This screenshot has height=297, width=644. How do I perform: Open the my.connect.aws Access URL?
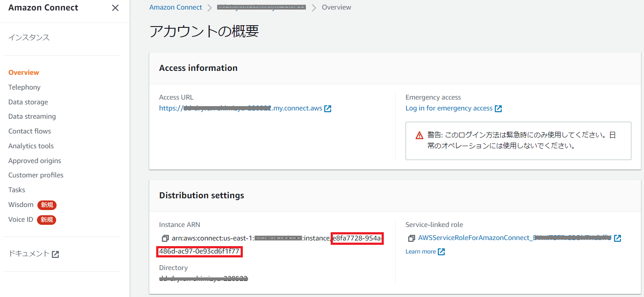coord(241,108)
